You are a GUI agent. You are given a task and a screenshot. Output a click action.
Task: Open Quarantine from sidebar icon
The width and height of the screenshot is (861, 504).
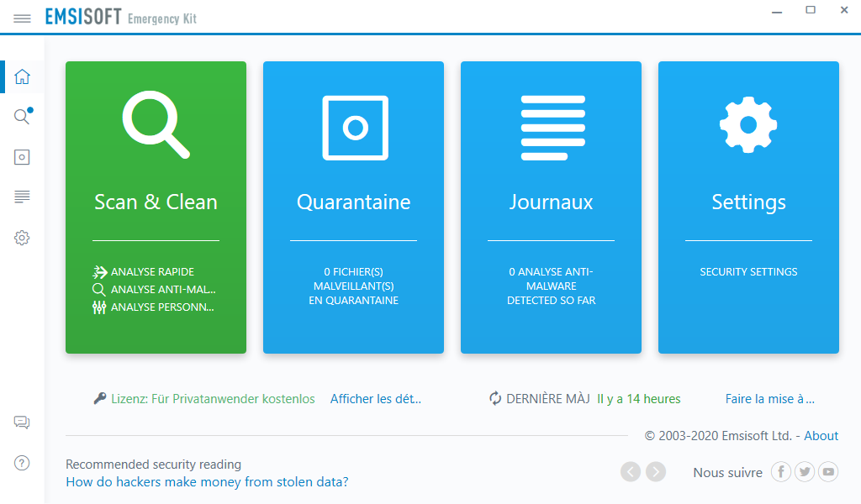tap(22, 157)
